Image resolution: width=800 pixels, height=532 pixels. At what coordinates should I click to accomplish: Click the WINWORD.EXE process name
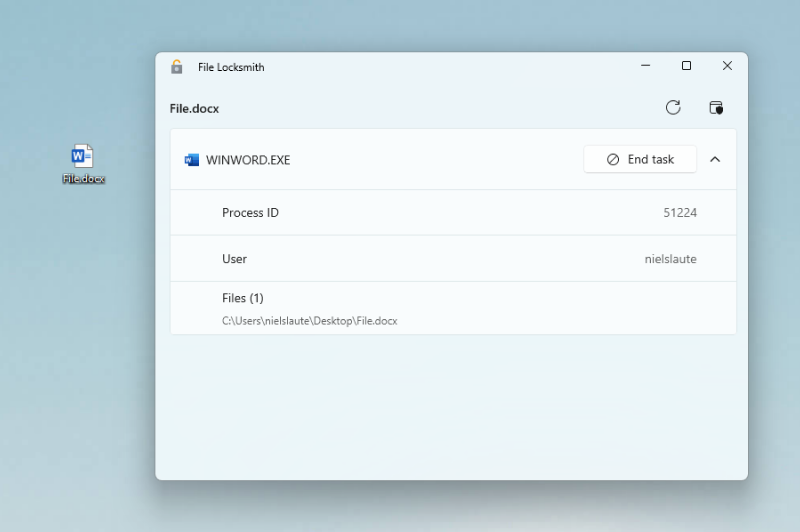(248, 160)
